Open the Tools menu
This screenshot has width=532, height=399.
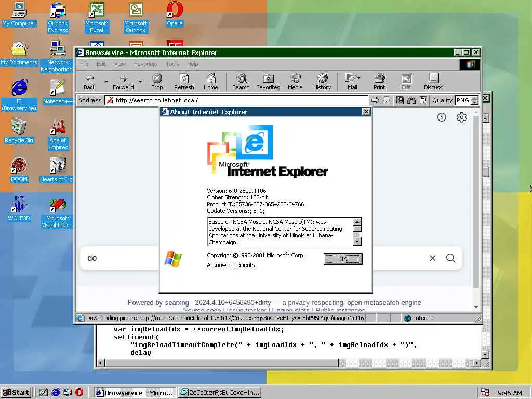coord(172,64)
